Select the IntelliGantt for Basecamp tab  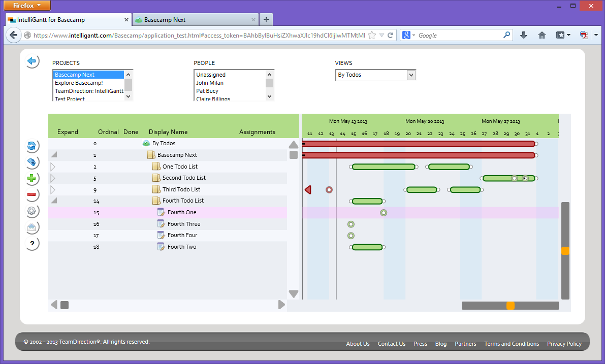[x=69, y=20]
